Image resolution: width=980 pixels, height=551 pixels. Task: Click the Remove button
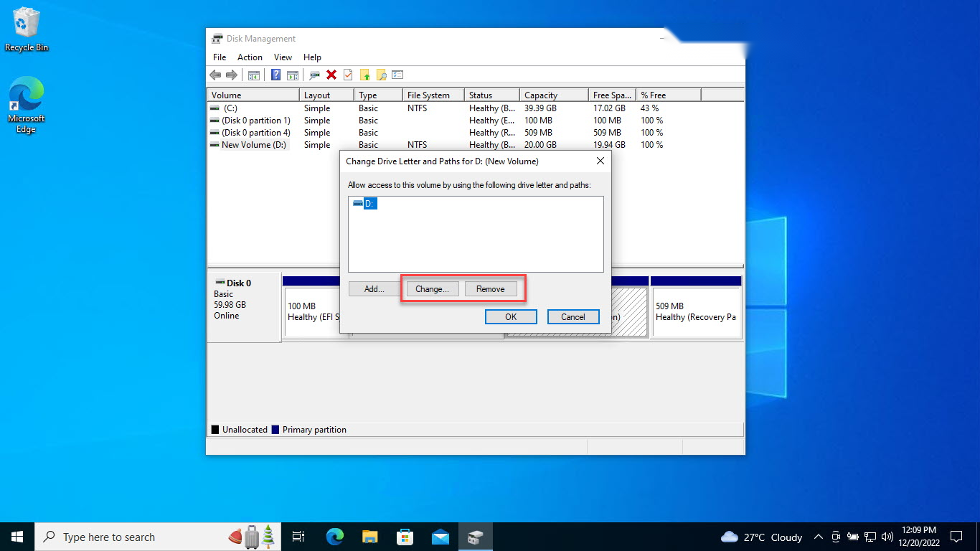click(x=491, y=289)
